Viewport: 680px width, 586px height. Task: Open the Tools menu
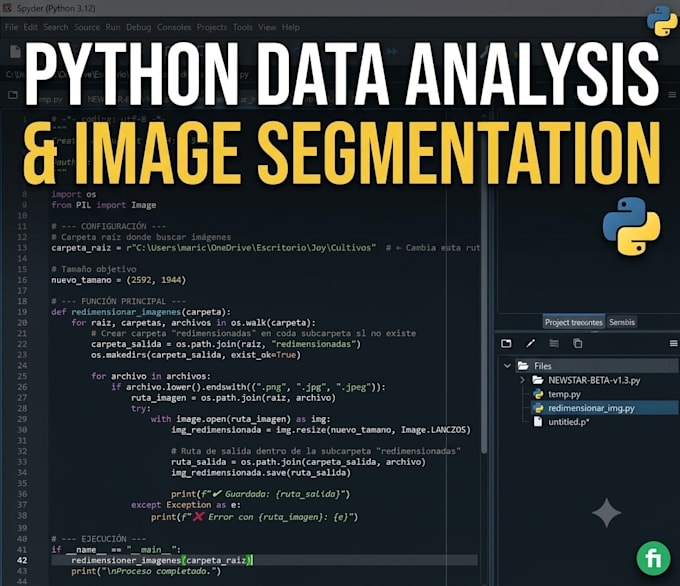tap(242, 27)
